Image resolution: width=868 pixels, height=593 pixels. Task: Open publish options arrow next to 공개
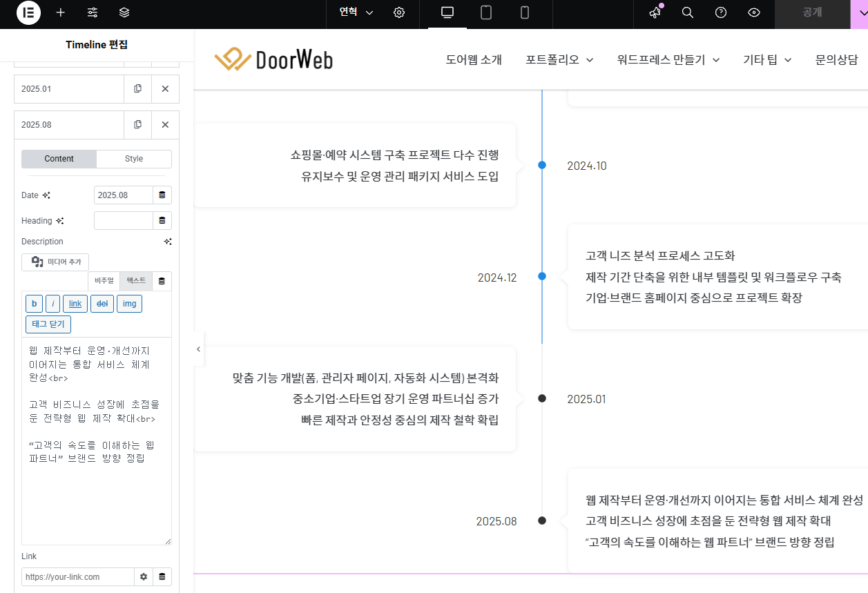[x=859, y=13]
